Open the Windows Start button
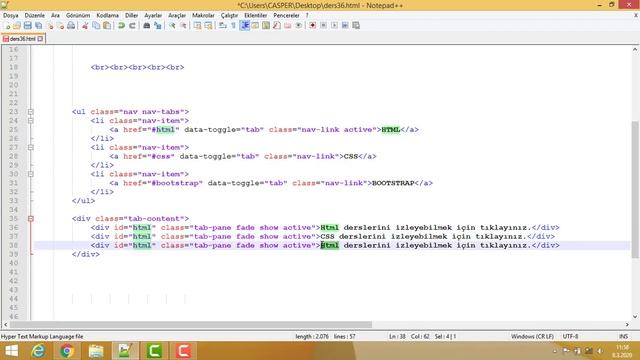 pyautogui.click(x=11, y=351)
